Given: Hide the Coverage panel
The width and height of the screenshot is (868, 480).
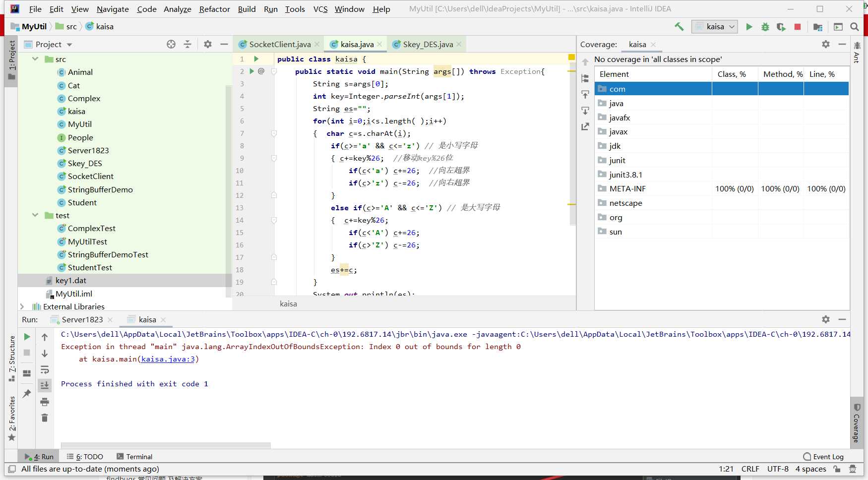Looking at the screenshot, I should [842, 44].
